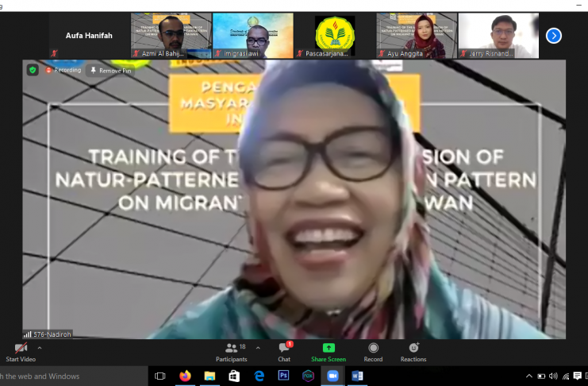This screenshot has width=588, height=386.
Task: Click the Start Video camera icon
Action: pos(21,349)
